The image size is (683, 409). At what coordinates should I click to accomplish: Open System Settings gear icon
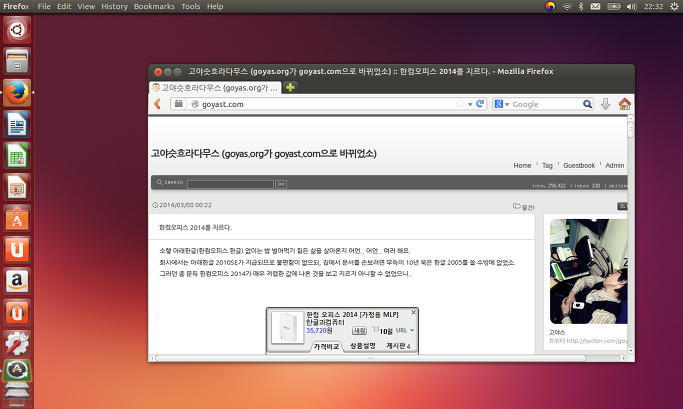17,344
